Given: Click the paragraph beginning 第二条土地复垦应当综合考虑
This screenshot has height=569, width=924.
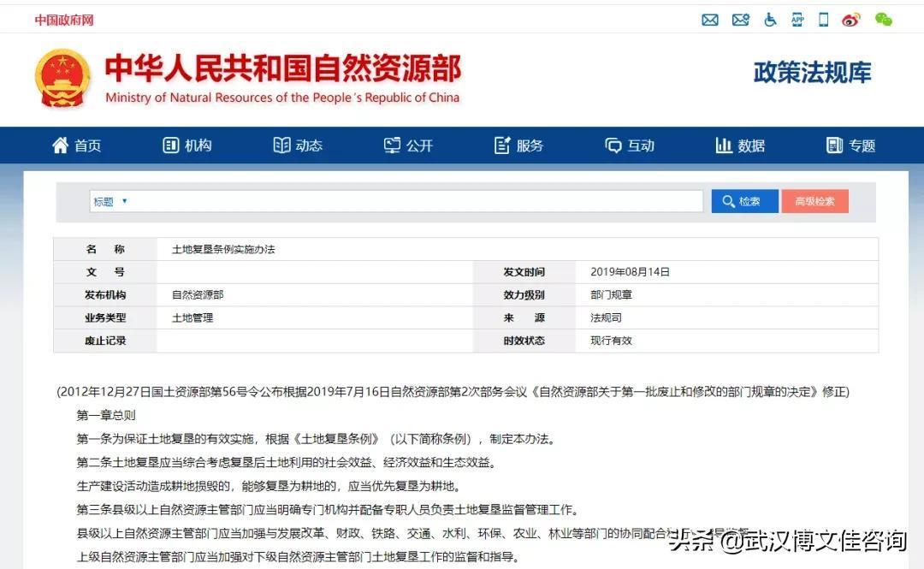Looking at the screenshot, I should (x=287, y=462).
